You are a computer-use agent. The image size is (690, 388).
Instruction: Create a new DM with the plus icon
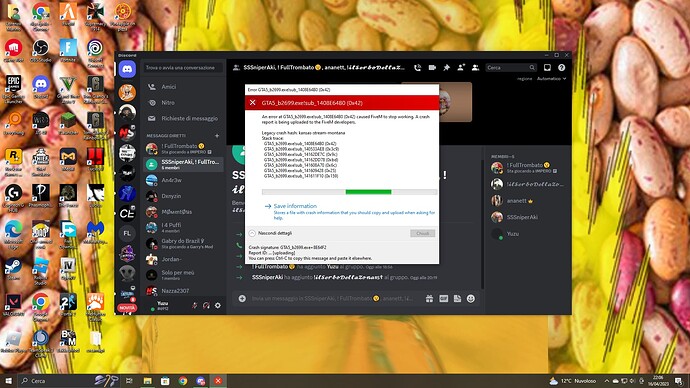click(217, 136)
